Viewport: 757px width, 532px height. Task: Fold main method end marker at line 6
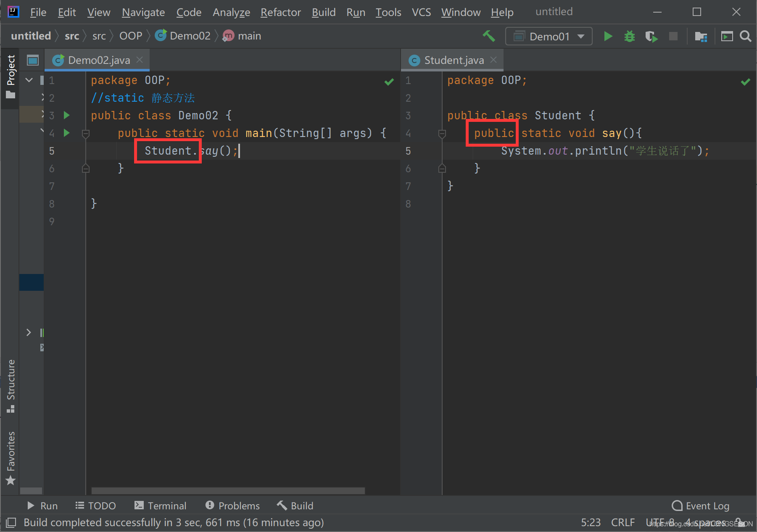[x=86, y=169]
